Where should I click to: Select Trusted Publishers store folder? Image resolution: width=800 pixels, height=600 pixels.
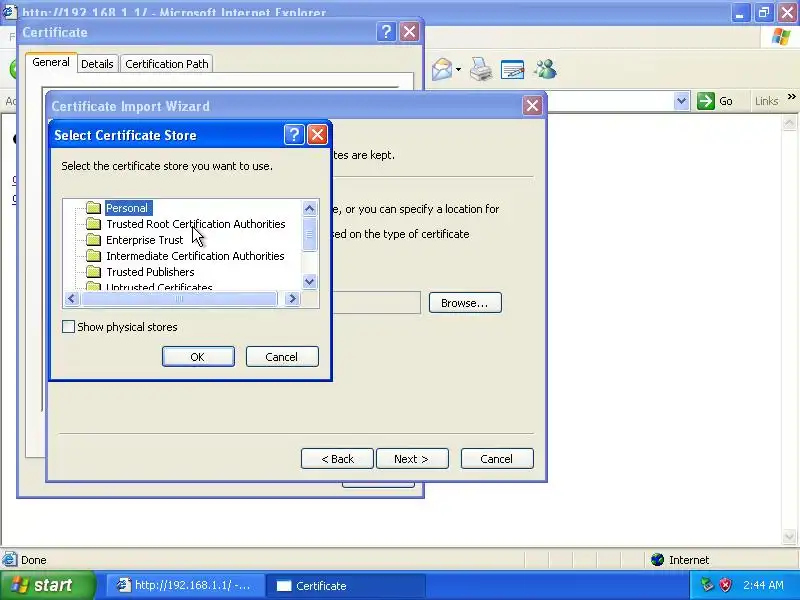[150, 272]
